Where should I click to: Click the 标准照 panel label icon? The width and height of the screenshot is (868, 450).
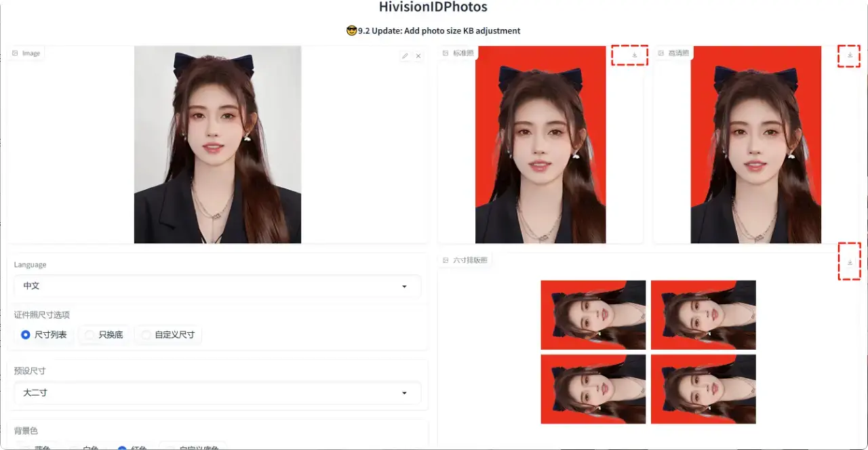pos(446,53)
